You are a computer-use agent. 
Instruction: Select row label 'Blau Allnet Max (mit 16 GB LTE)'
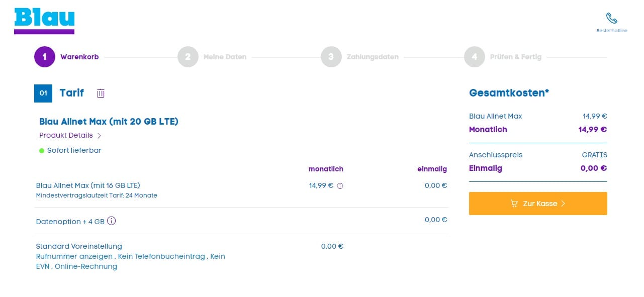(88, 185)
